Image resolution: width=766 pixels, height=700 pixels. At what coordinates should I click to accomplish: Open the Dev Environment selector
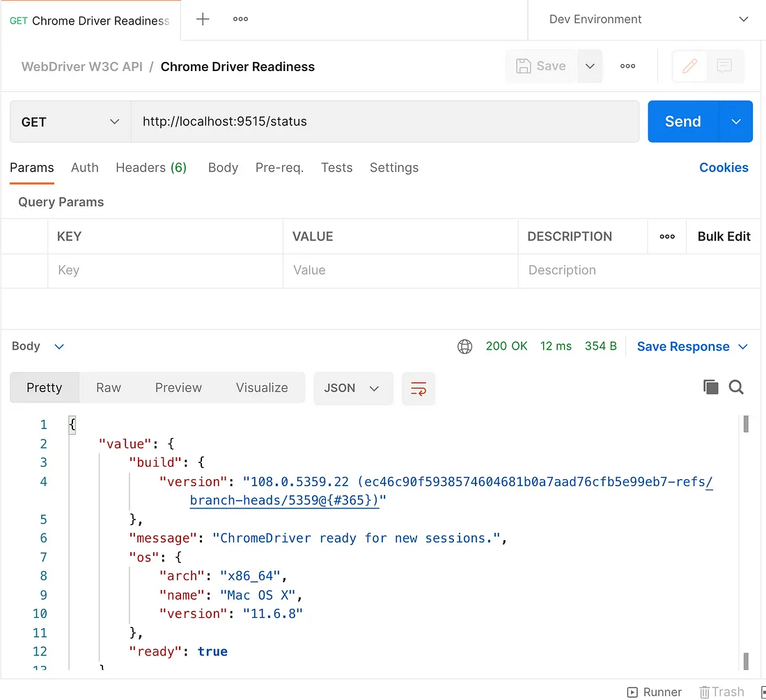click(647, 20)
